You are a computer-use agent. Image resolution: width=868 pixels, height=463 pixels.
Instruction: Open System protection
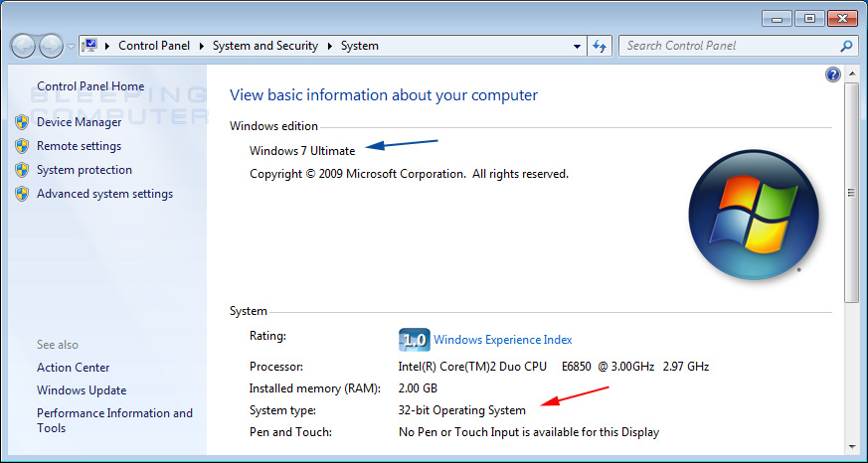85,170
